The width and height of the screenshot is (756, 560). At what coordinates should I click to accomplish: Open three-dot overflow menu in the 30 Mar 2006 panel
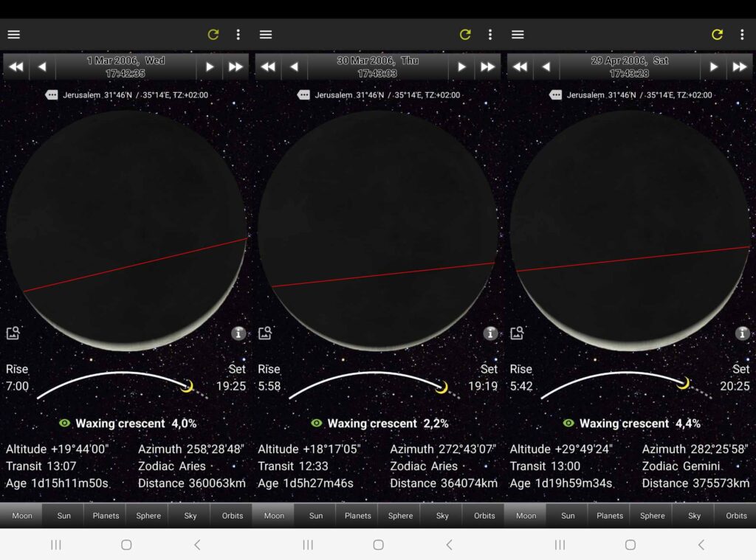489,35
